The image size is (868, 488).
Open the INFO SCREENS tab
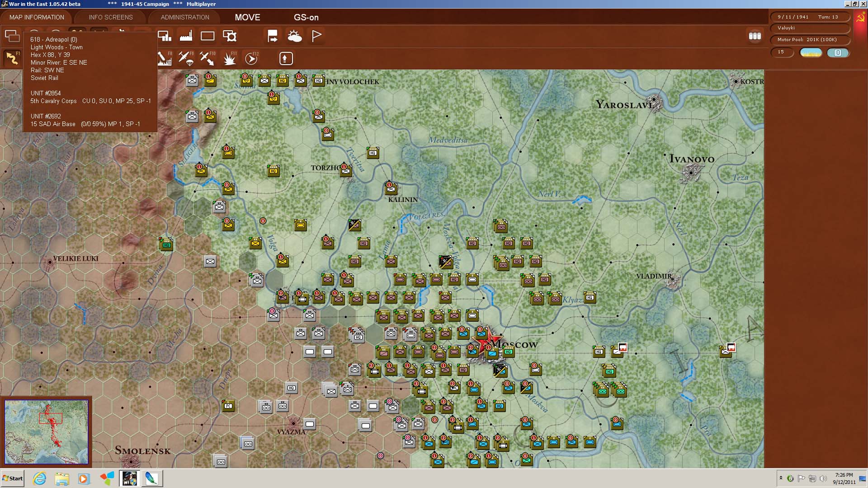(111, 17)
